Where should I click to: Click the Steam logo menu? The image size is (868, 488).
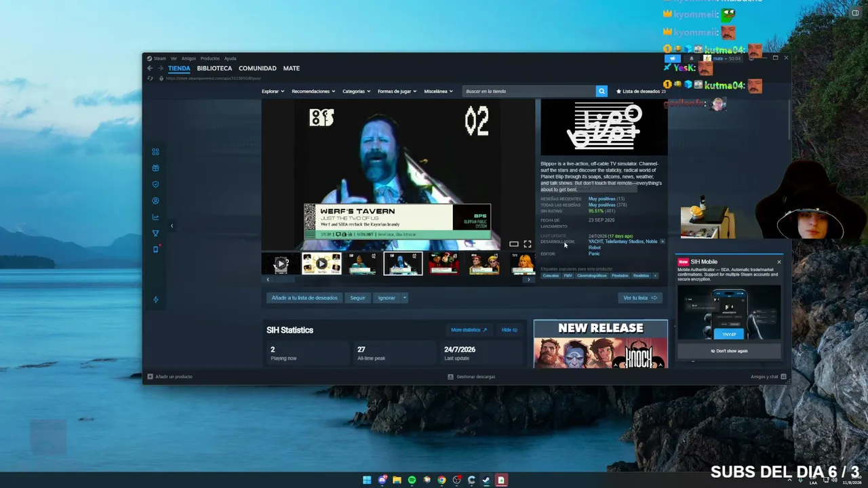(157, 58)
